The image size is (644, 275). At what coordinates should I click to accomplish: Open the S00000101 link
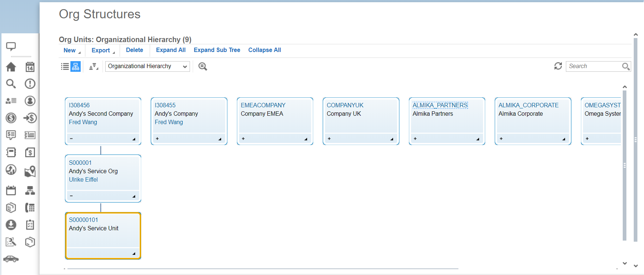(84, 220)
